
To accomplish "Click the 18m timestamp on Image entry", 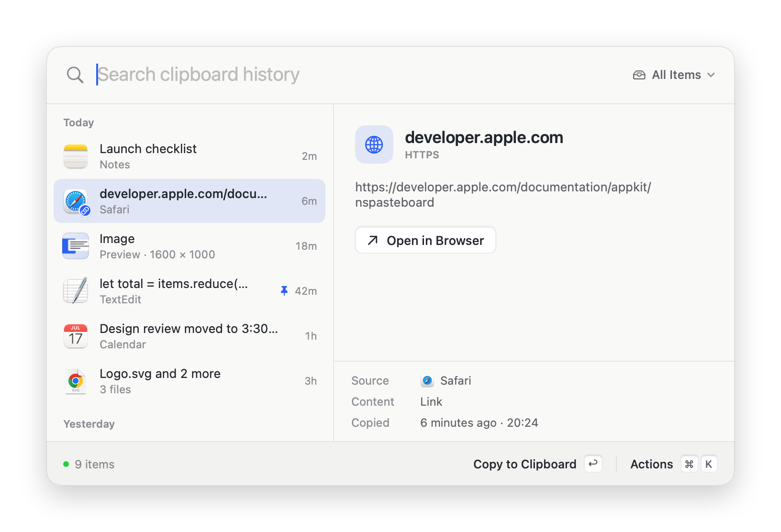I will click(x=306, y=246).
